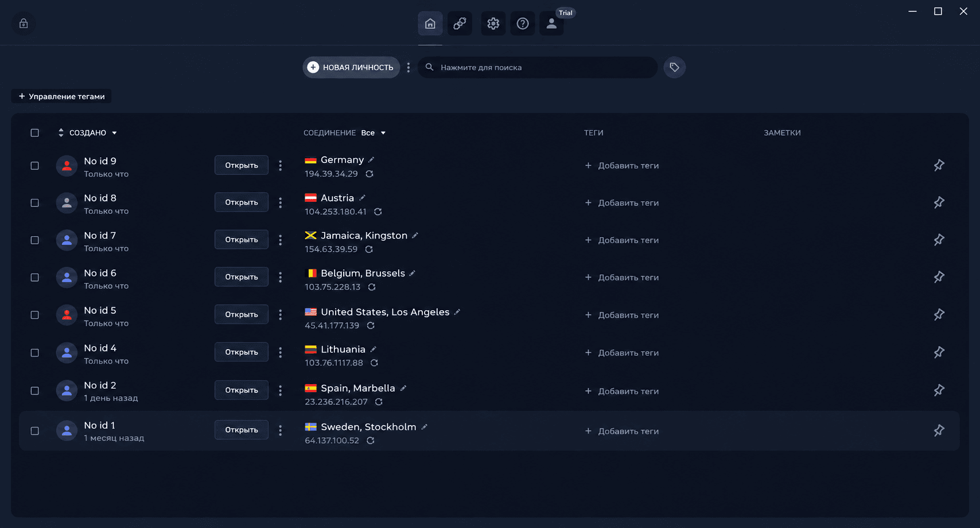Click Управление тегами button
This screenshot has width=980, height=528.
61,96
